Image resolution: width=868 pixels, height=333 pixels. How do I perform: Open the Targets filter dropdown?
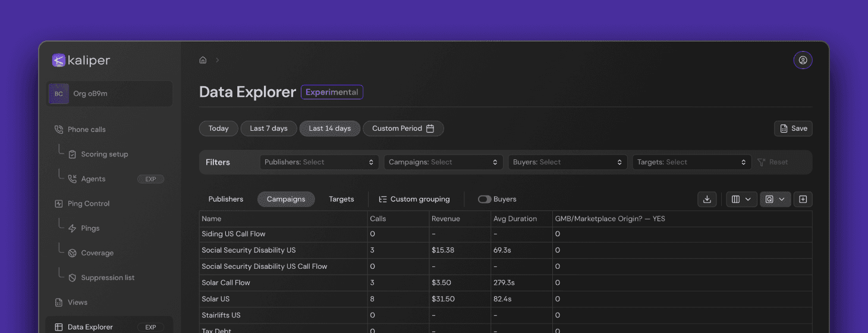click(x=692, y=162)
